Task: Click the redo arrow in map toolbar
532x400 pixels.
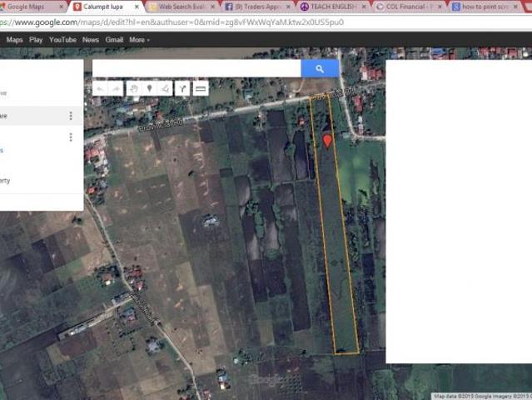Action: tap(116, 89)
